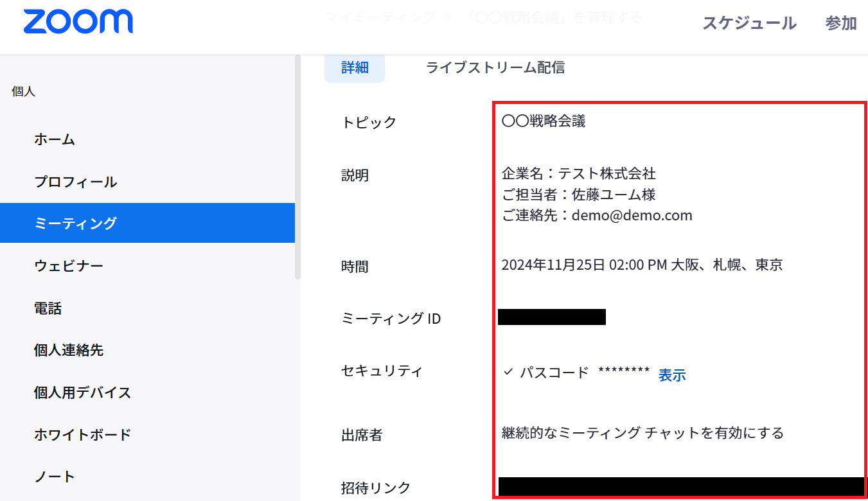Show the passcode with the 表示 link
The height and width of the screenshot is (501, 868).
672,375
